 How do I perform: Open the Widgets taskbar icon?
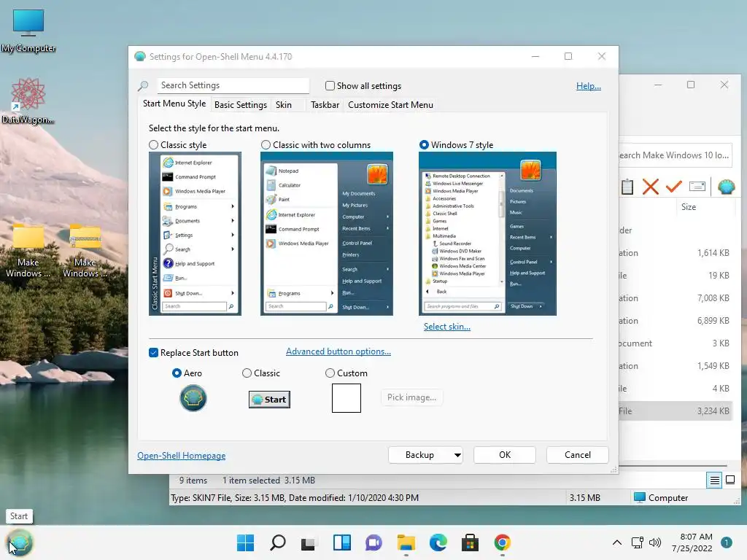[x=342, y=542]
